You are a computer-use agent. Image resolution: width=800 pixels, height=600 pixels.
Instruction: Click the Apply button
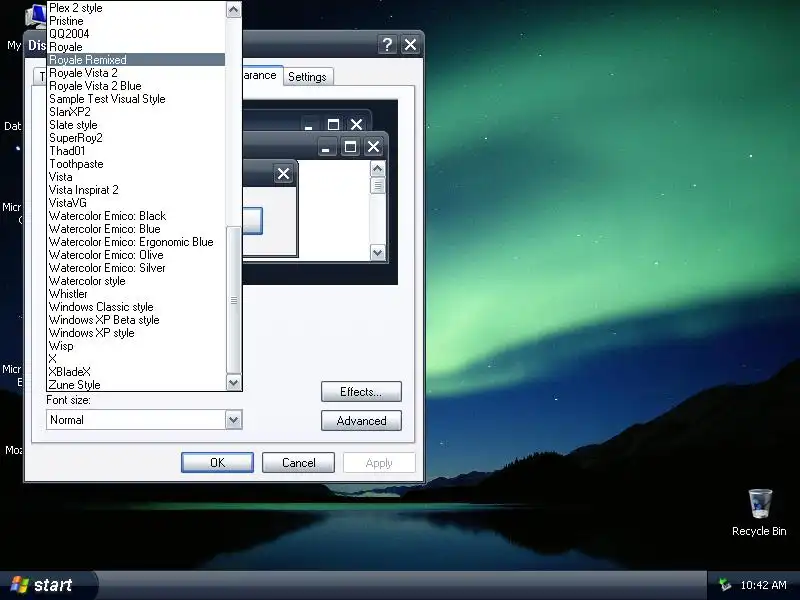379,463
